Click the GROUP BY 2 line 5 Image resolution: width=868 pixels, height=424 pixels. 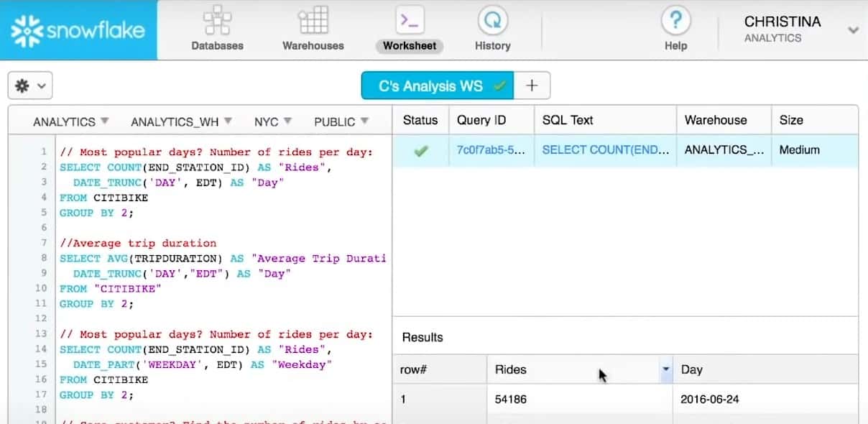pos(97,213)
